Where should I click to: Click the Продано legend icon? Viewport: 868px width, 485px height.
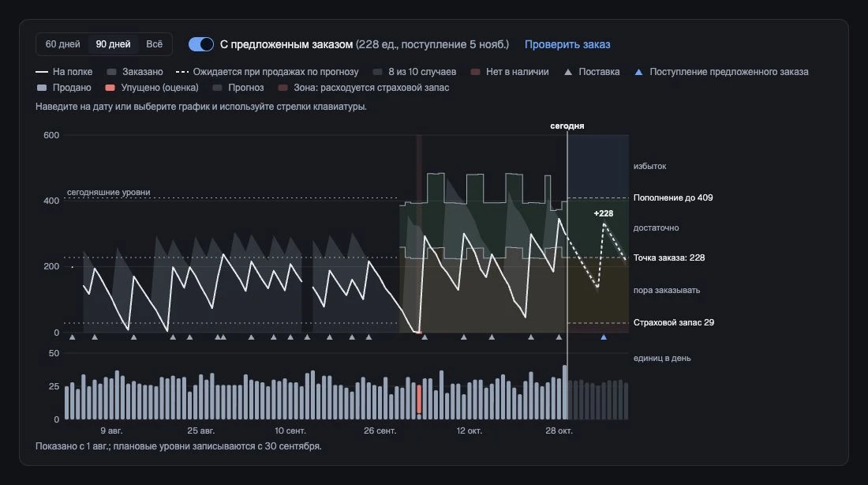[x=42, y=88]
